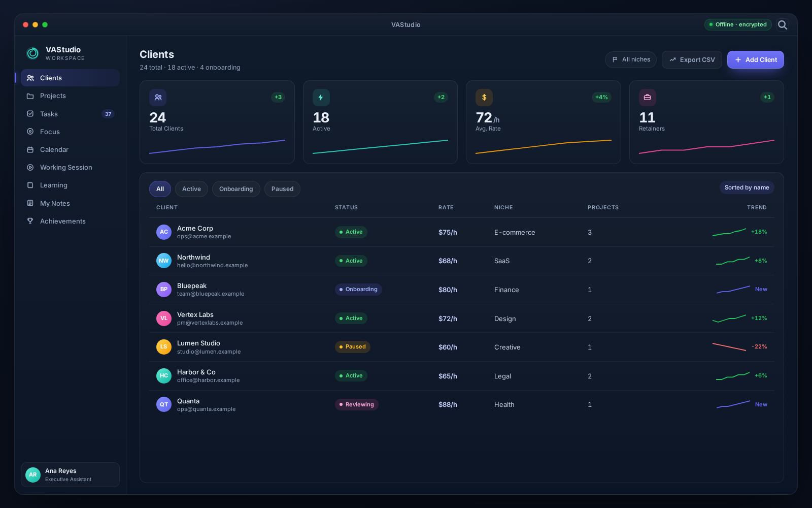This screenshot has height=508, width=812.
Task: Click the Vertex Labs VL avatar
Action: coord(164,319)
